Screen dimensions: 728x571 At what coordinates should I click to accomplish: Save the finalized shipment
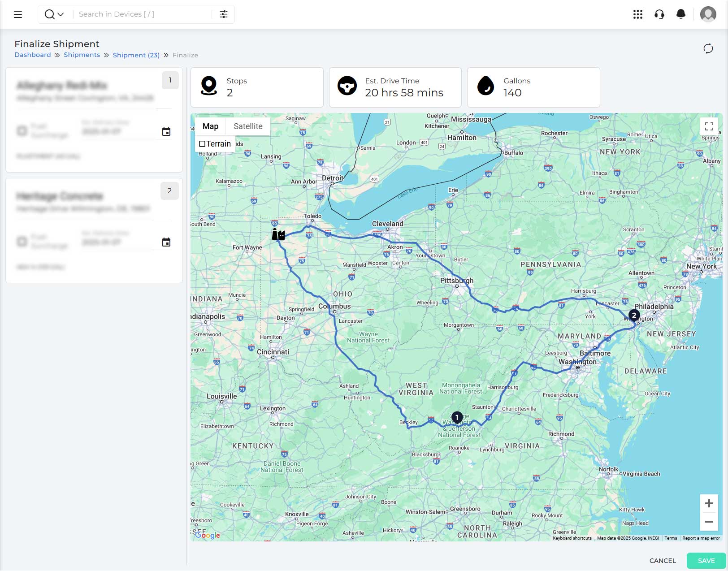(x=706, y=561)
